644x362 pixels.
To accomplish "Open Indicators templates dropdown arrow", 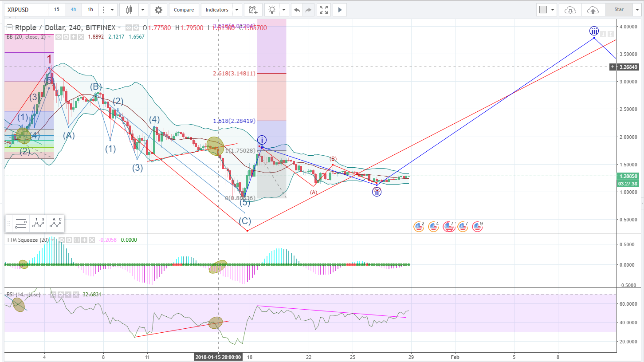I will tap(237, 9).
